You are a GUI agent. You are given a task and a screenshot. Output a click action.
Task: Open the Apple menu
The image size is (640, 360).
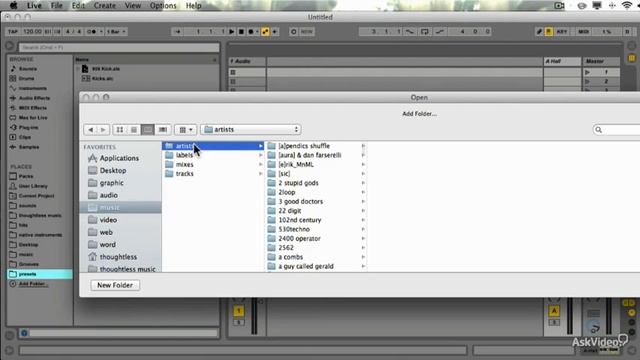point(13,5)
